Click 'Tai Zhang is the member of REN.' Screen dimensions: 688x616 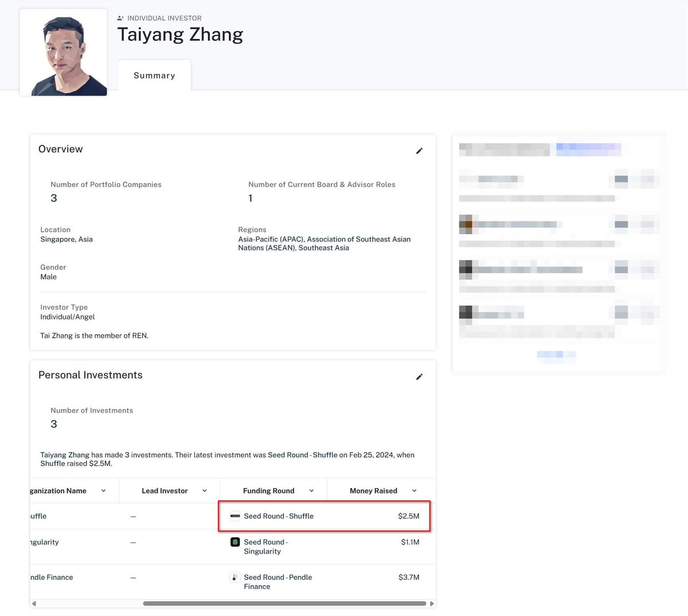coord(95,336)
